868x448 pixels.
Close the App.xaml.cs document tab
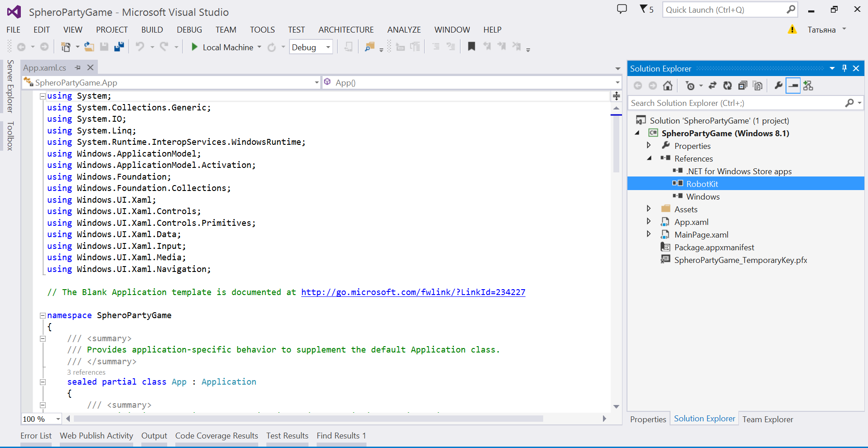click(90, 67)
